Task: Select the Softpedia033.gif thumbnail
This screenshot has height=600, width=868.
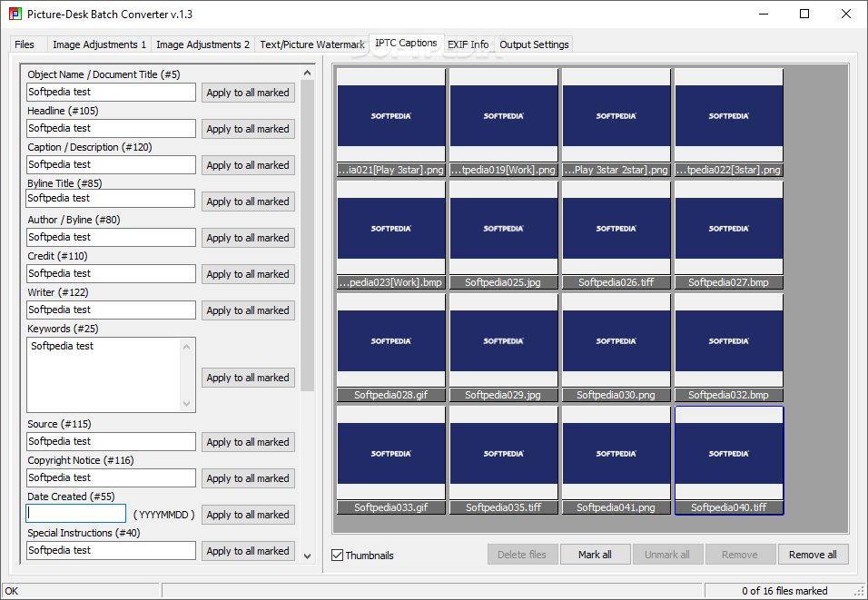Action: click(x=391, y=460)
